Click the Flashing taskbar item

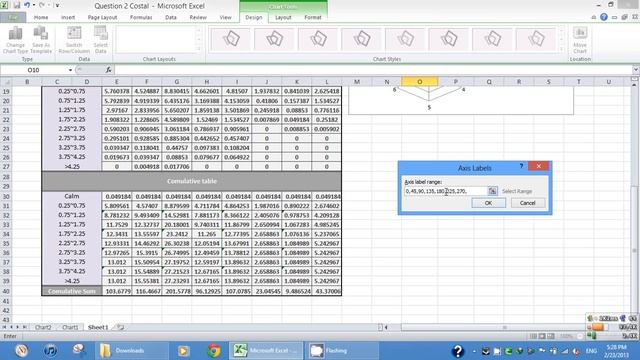pos(342,351)
